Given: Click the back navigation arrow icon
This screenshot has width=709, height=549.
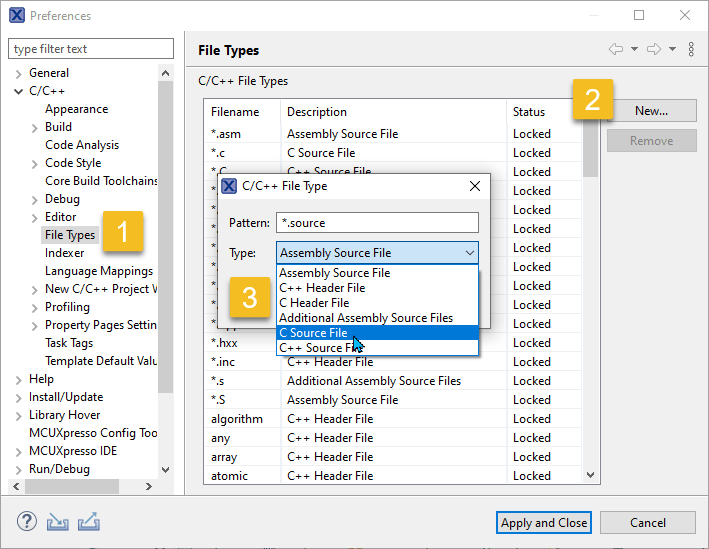Looking at the screenshot, I should coord(616,49).
